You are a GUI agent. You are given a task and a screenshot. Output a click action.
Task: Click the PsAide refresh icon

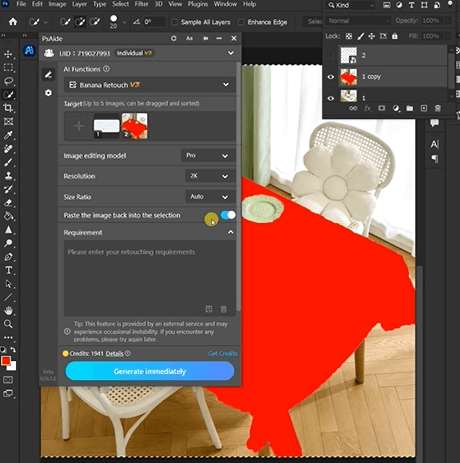174,38
